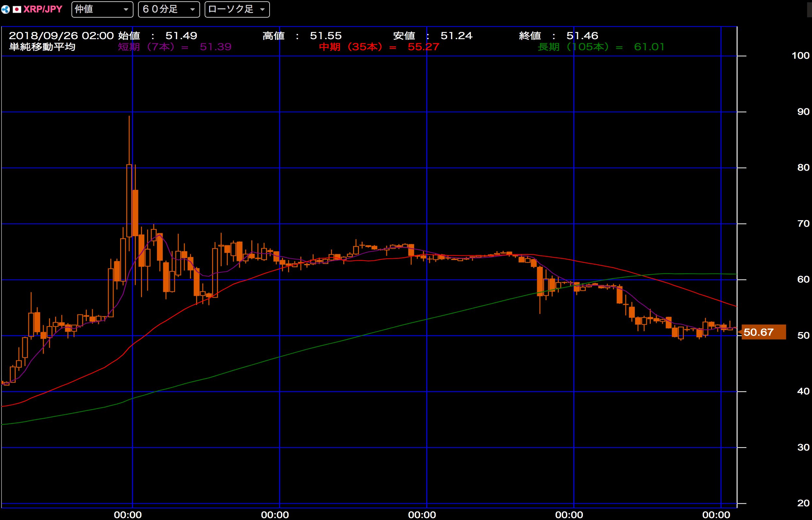Click the globe icon beside XRP/JPY

[x=6, y=9]
